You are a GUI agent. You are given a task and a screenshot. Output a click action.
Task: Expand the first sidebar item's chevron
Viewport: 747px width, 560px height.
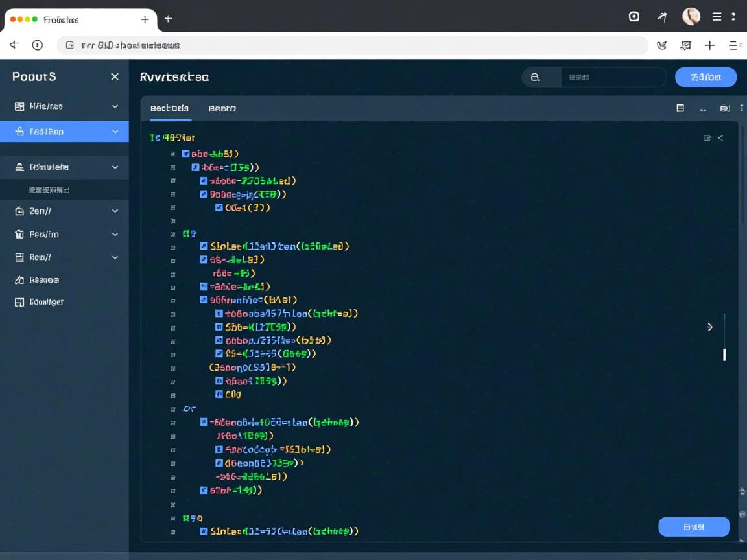pyautogui.click(x=115, y=106)
